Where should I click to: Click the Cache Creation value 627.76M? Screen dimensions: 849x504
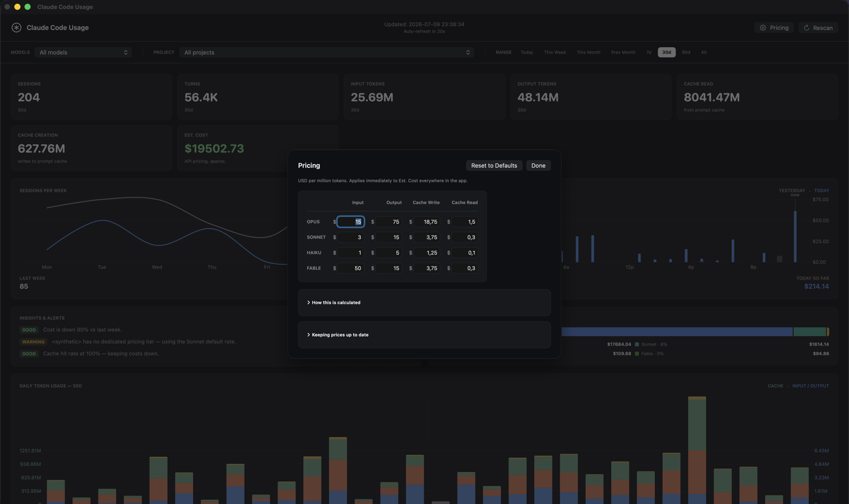click(x=41, y=149)
